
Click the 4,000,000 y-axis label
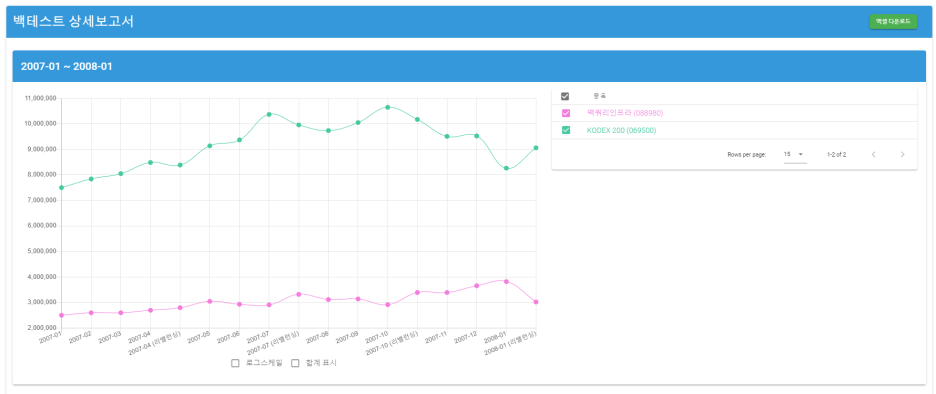(42, 277)
